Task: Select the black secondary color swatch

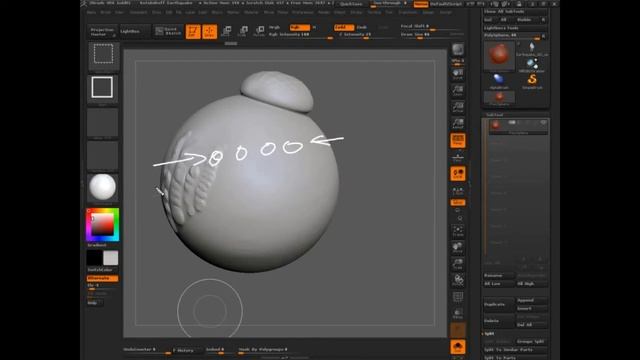Action: [94, 258]
